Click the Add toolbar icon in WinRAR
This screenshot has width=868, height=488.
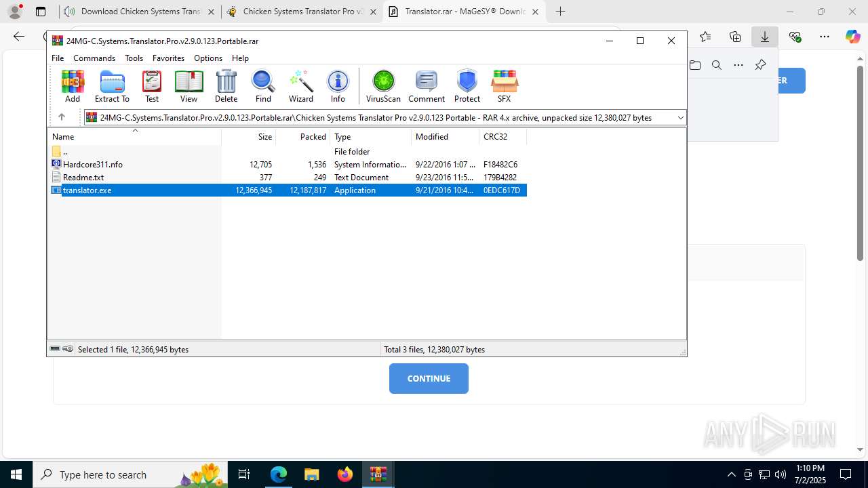tap(73, 86)
